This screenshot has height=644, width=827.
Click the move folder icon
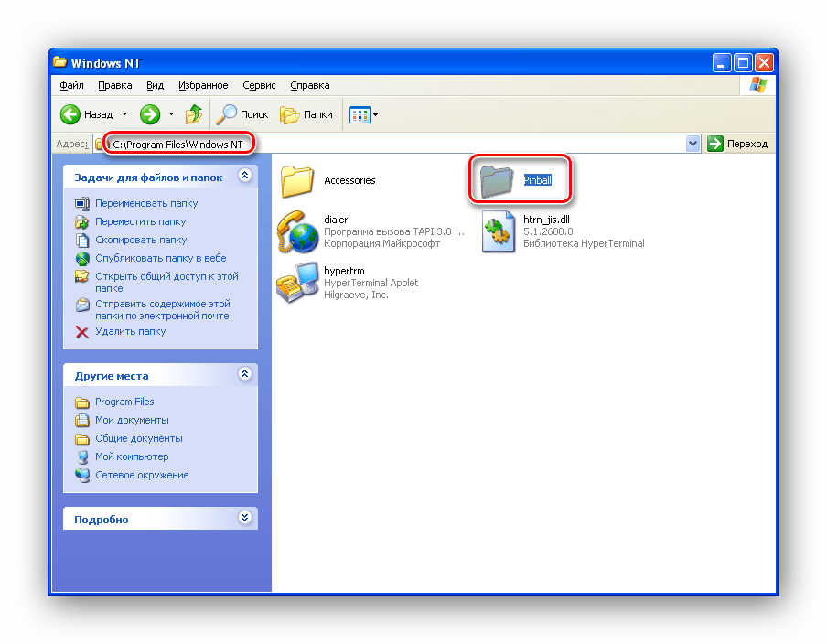click(x=82, y=222)
